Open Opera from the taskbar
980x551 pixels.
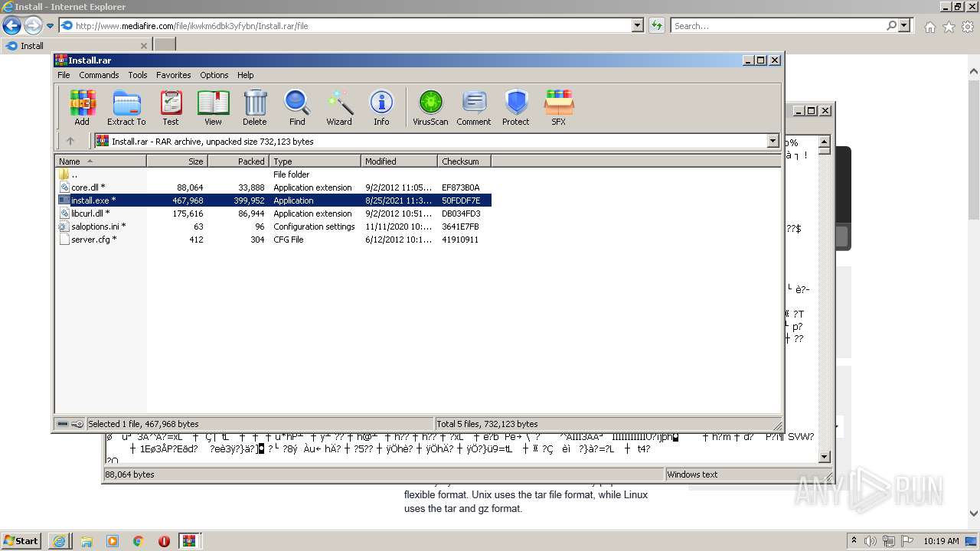[164, 541]
